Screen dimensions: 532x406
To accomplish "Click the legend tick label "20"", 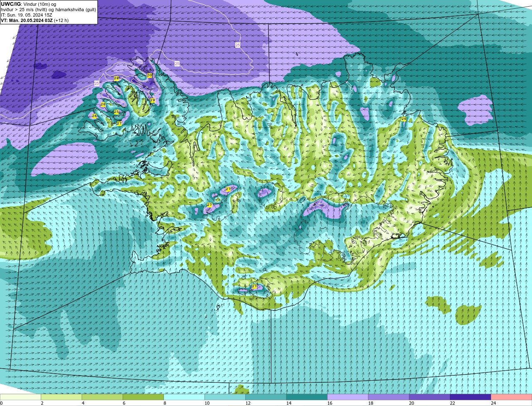I will (411, 403).
